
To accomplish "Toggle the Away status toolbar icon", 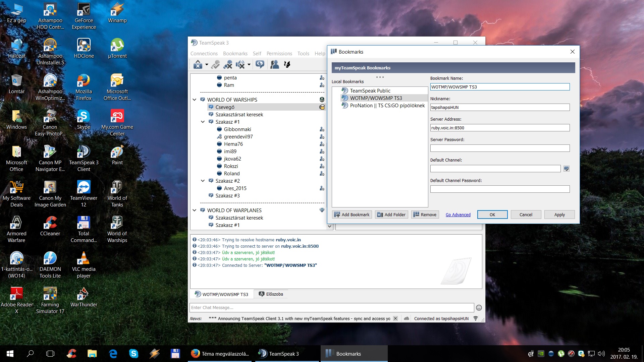I will click(215, 64).
